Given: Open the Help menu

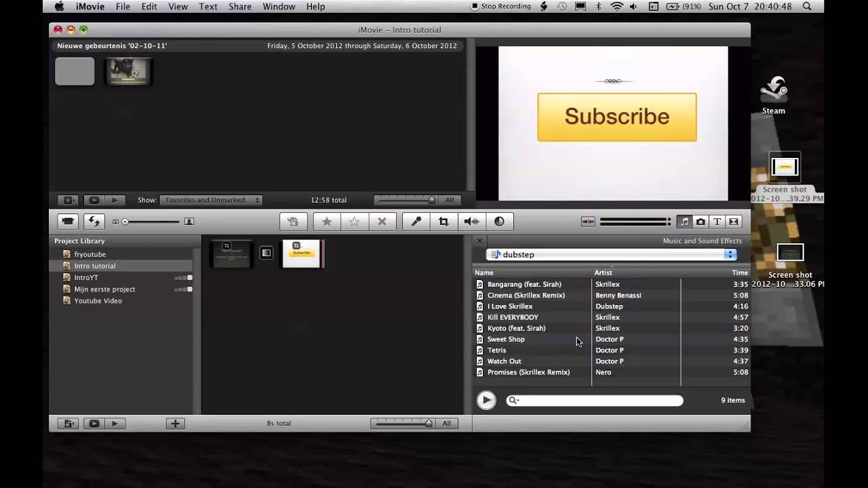Looking at the screenshot, I should 315,6.
